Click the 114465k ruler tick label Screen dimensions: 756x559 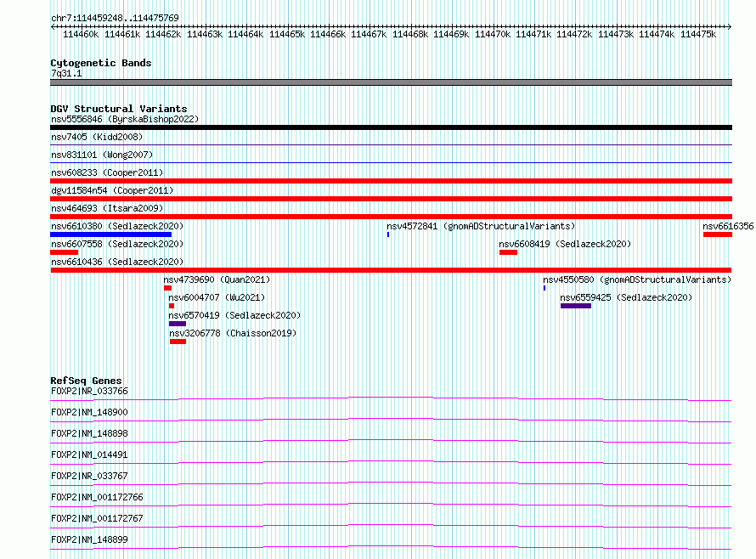click(x=287, y=34)
